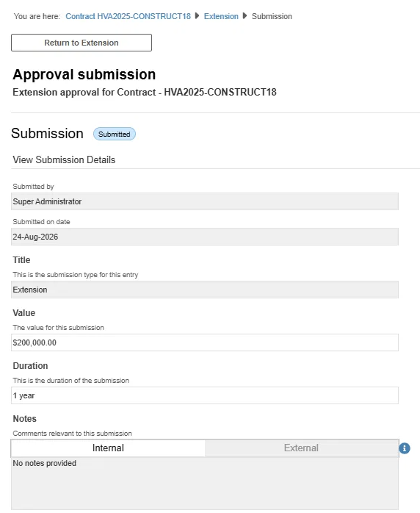Click the Submitted on date field
Viewport: 420px width, 513px height.
(205, 237)
